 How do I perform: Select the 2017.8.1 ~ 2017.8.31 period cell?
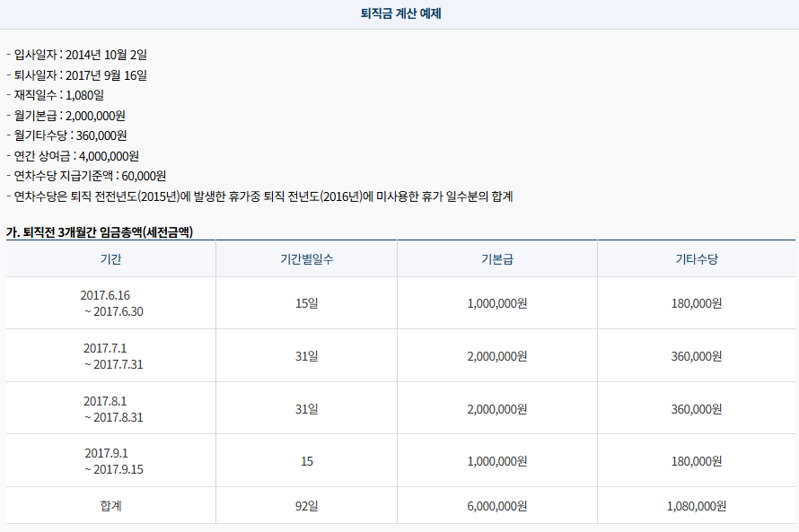pyautogui.click(x=112, y=409)
